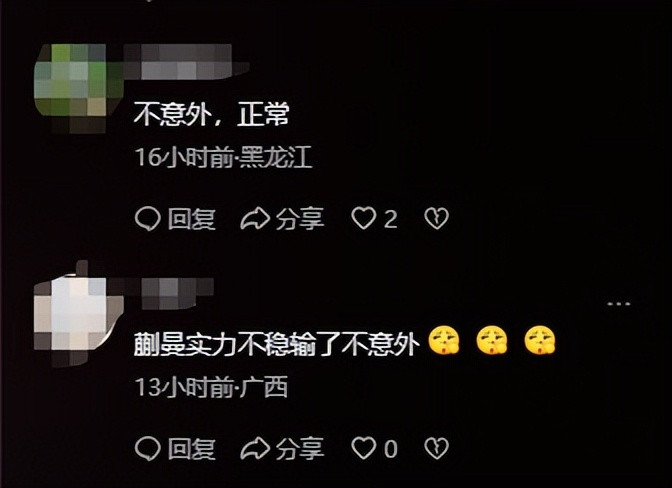Like the 广西 comment with the heart icon
Screen dimensions: 672x488
363,448
